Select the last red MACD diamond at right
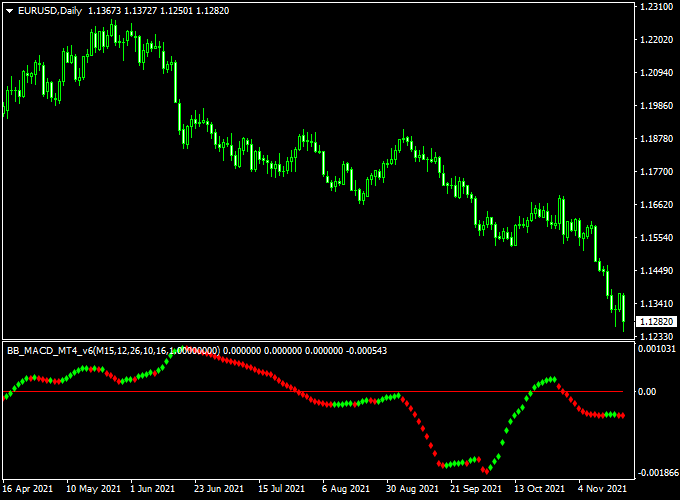680x500 pixels. (623, 415)
